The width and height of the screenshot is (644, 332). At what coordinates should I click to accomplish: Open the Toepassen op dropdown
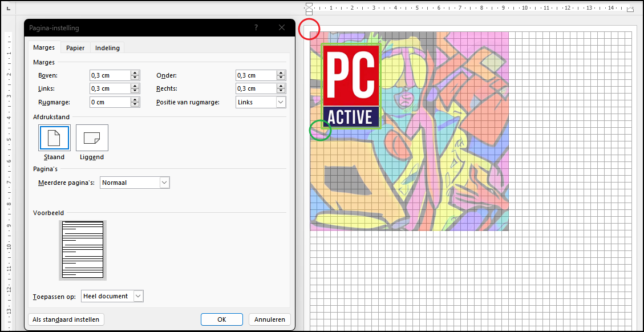[x=112, y=296]
